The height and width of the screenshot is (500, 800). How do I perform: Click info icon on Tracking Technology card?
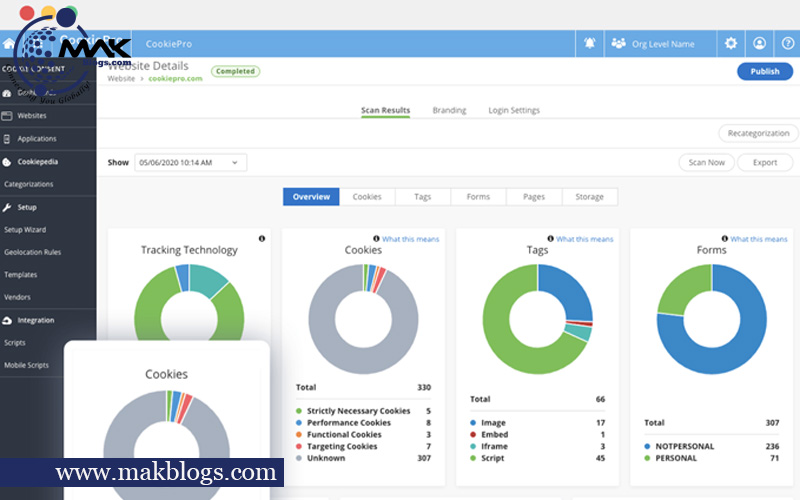click(x=262, y=238)
